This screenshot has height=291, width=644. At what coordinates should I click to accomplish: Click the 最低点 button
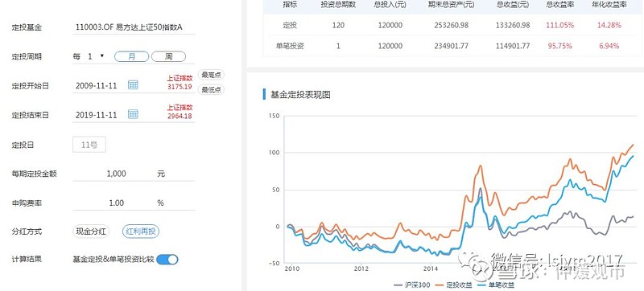point(211,90)
